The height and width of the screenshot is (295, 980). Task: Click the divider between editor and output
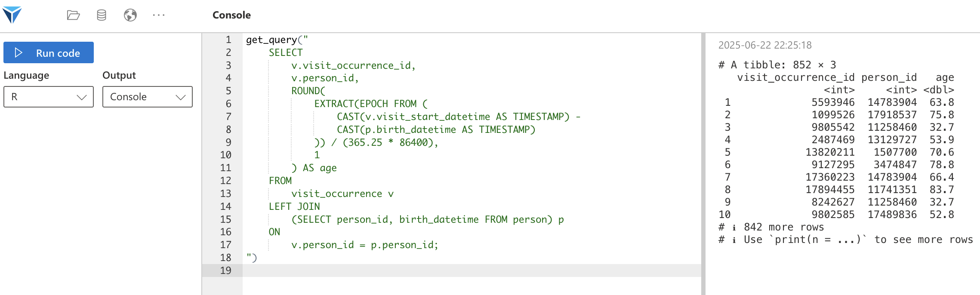703,164
